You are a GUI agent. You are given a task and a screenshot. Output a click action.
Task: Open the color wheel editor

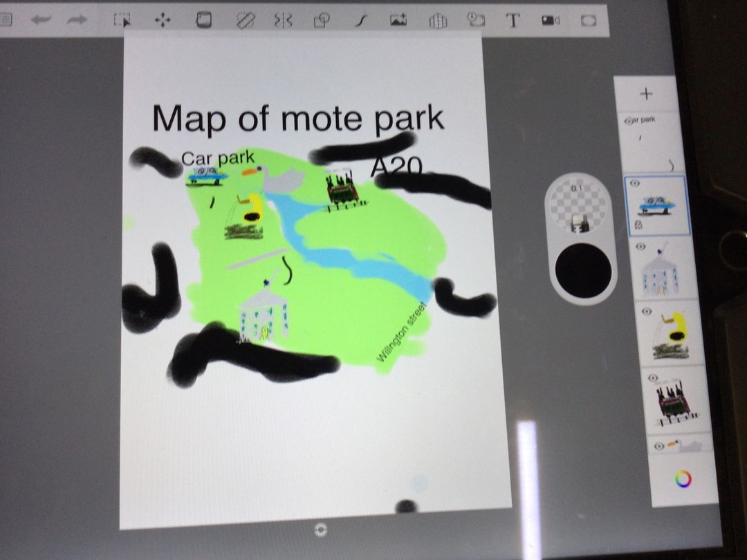[x=683, y=478]
